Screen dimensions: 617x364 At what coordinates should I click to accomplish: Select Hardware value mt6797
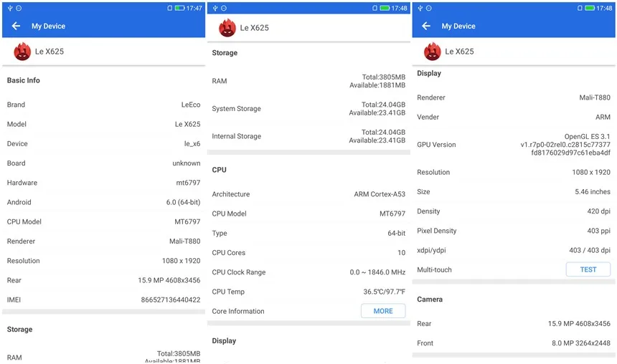coord(188,183)
